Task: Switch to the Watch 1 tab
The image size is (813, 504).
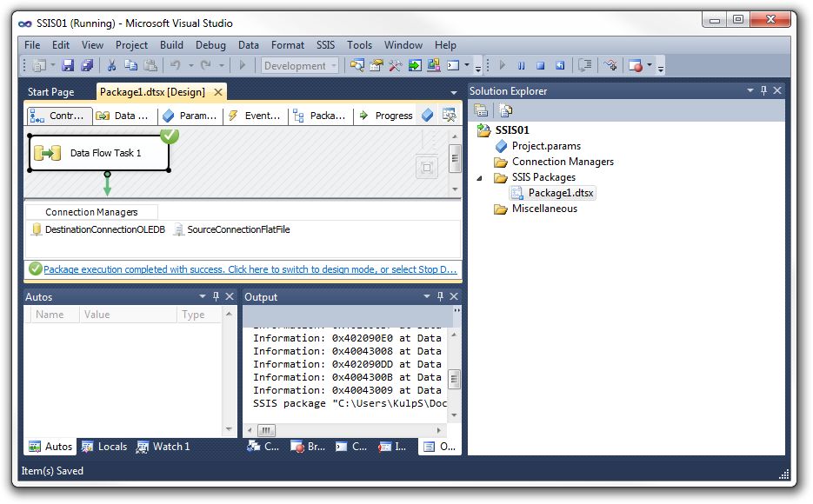Action: click(163, 447)
